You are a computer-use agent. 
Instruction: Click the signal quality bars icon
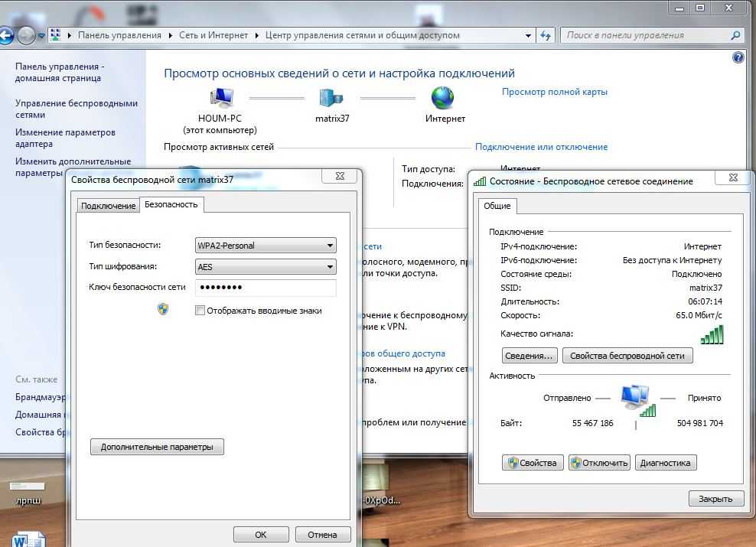[x=712, y=334]
